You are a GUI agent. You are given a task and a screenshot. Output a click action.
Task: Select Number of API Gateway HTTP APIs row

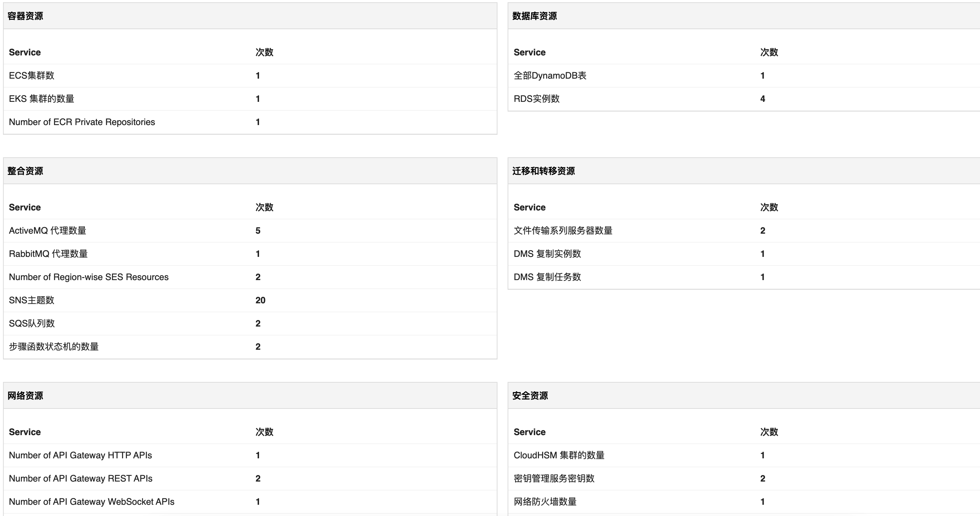click(x=250, y=455)
